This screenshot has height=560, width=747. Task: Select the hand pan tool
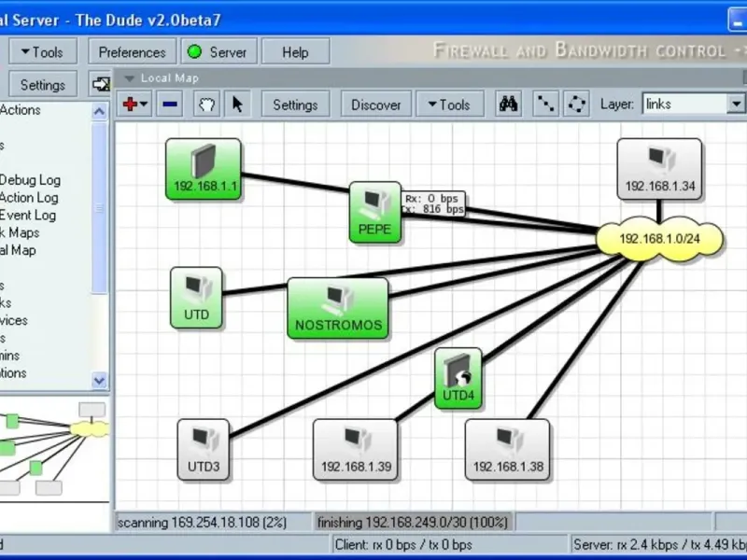[206, 105]
